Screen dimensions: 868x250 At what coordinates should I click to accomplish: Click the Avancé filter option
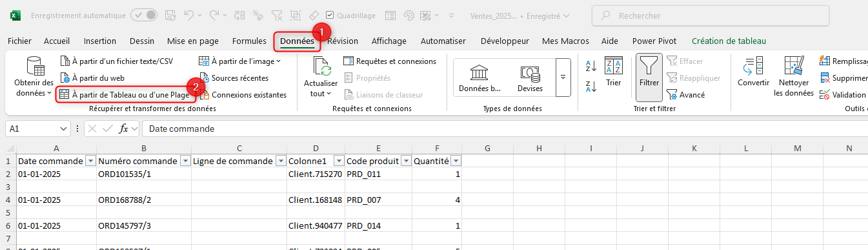click(x=685, y=94)
